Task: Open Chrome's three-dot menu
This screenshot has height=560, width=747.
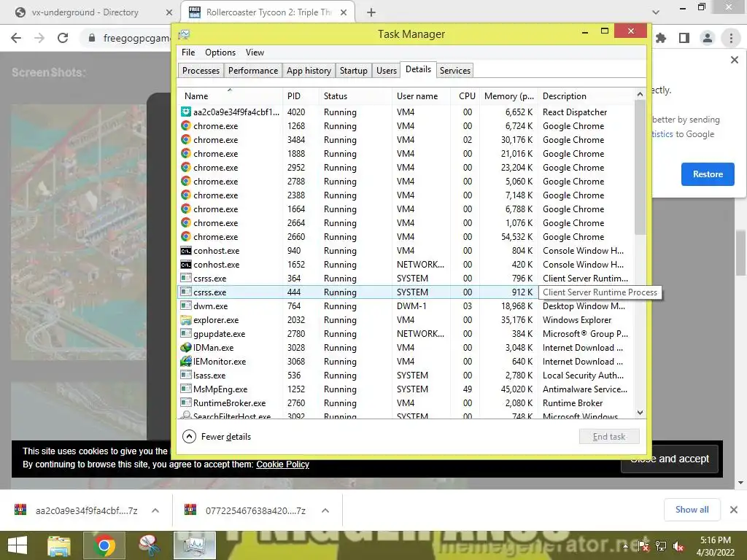Action: [731, 38]
